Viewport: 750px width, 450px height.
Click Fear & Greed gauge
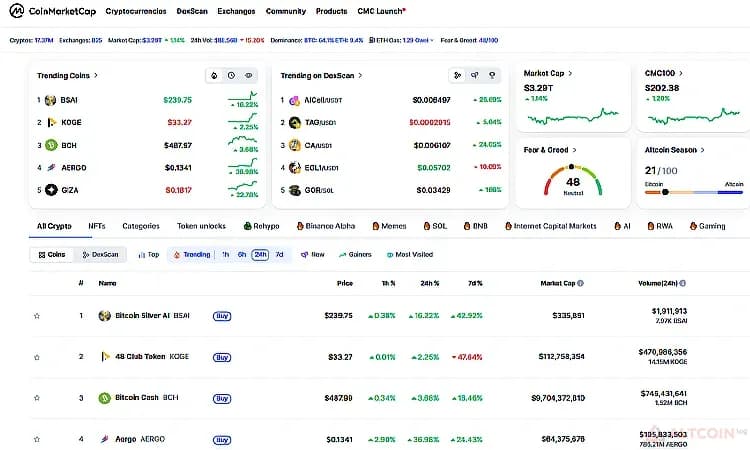point(573,181)
